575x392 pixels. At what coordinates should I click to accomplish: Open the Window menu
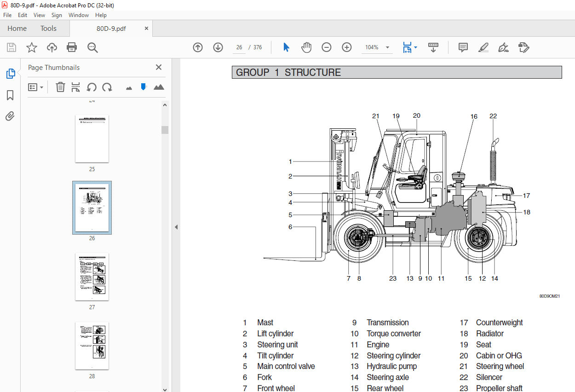point(79,15)
